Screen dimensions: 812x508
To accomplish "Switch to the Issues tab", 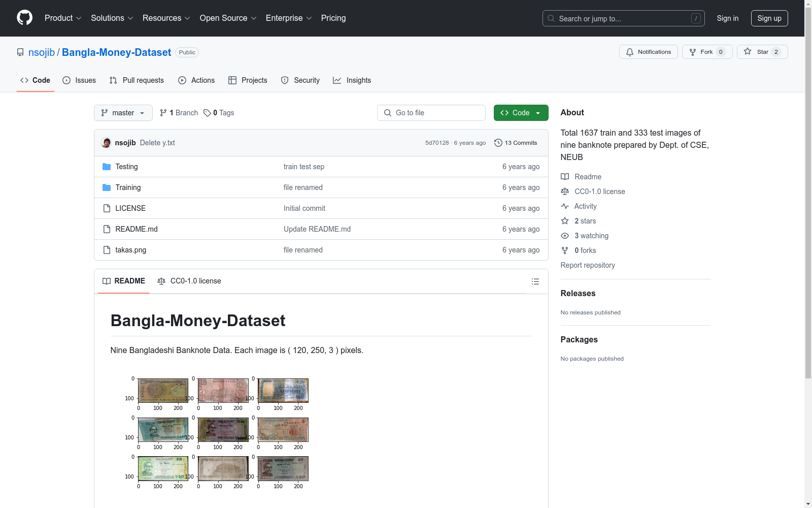I will pos(79,80).
